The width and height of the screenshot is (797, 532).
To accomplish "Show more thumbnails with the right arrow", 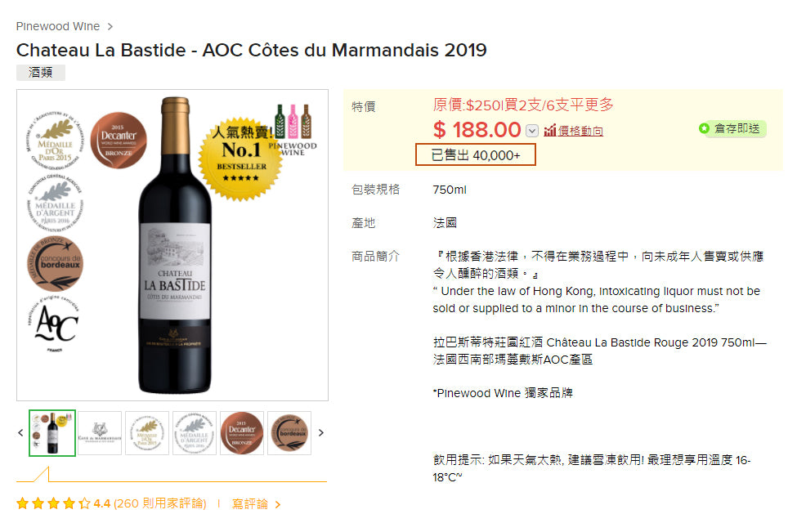I will [x=320, y=433].
